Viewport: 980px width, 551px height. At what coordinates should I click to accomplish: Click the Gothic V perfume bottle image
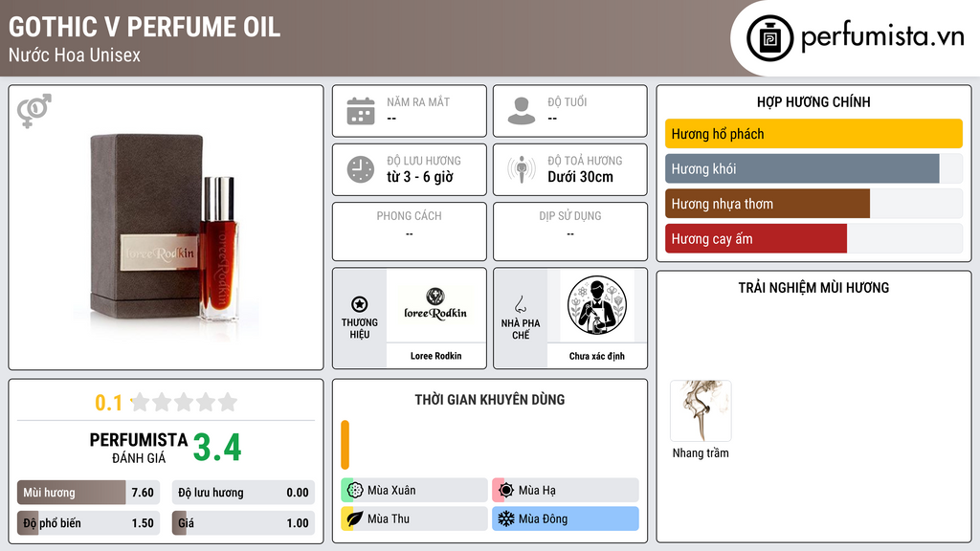(166, 227)
